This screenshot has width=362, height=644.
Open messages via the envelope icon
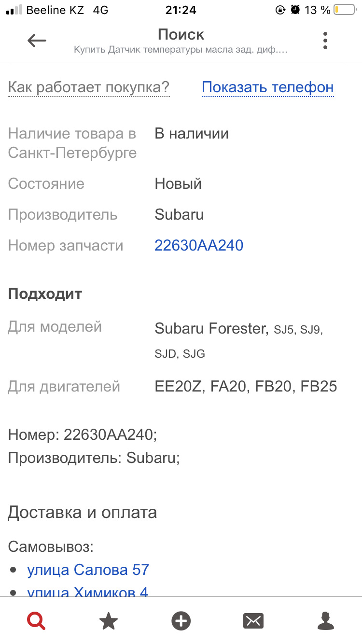click(253, 620)
